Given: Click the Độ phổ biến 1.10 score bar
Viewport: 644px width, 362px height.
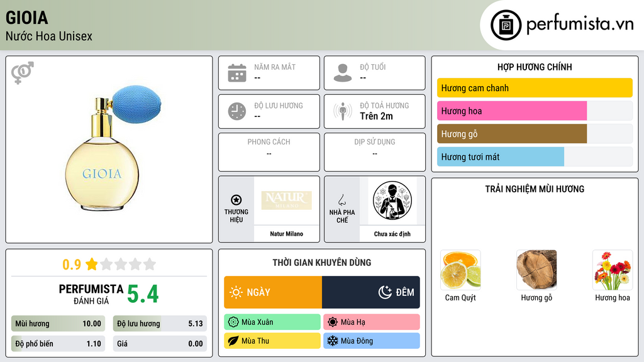Looking at the screenshot, I should 58,344.
